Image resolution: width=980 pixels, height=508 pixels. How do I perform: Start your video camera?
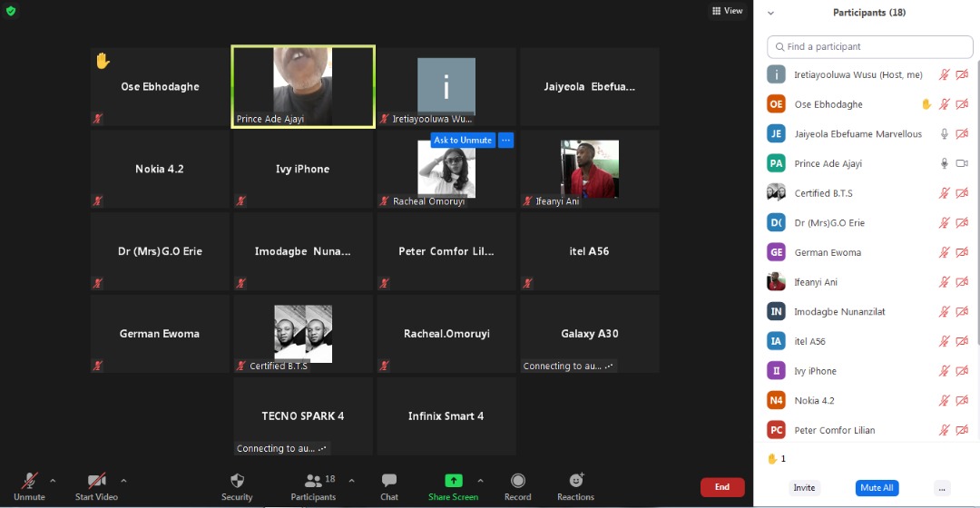point(96,487)
